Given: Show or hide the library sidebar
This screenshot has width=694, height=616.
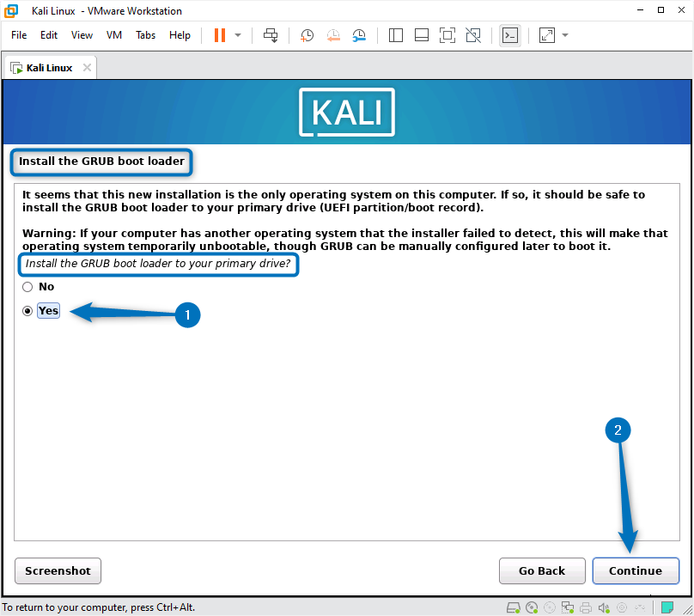Looking at the screenshot, I should [396, 35].
